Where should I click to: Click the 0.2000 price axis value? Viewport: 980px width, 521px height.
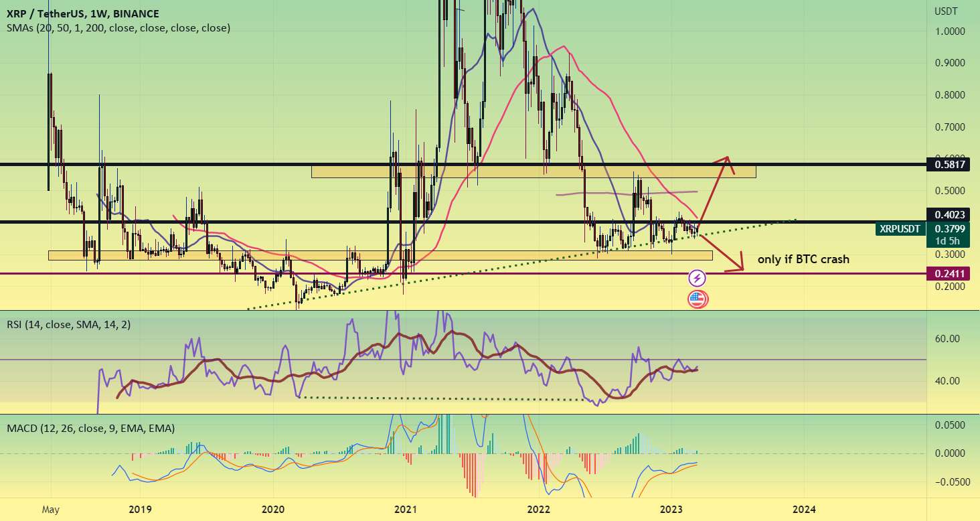pyautogui.click(x=950, y=287)
